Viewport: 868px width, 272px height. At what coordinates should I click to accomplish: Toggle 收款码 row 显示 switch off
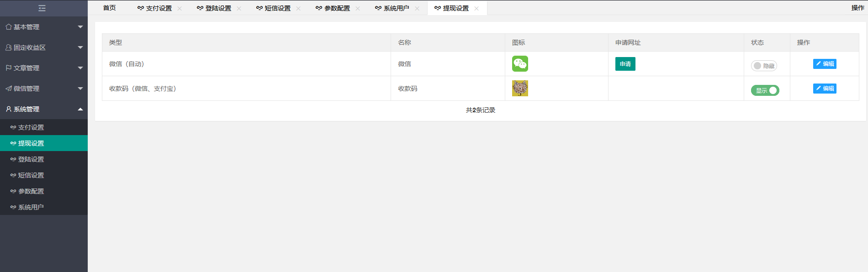765,90
